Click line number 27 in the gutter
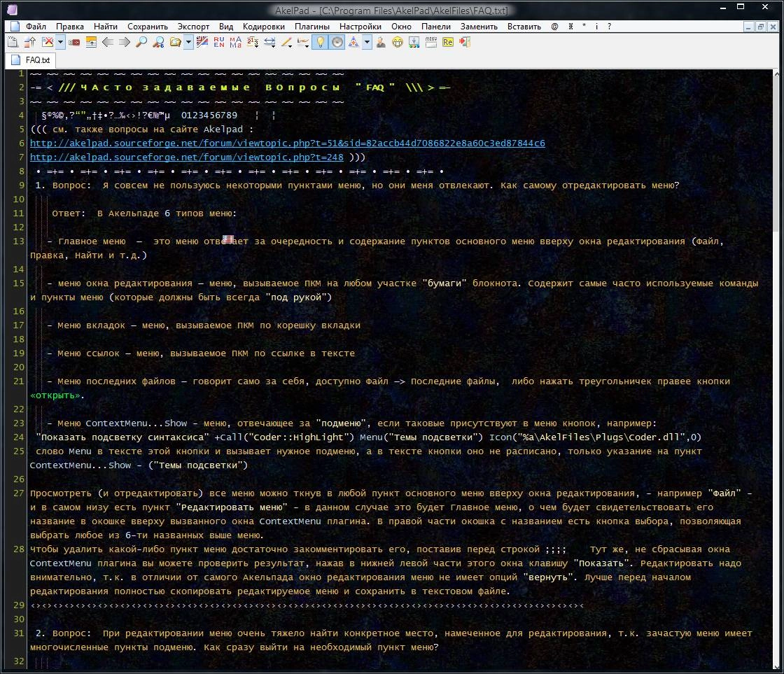The width and height of the screenshot is (784, 674). (x=18, y=493)
